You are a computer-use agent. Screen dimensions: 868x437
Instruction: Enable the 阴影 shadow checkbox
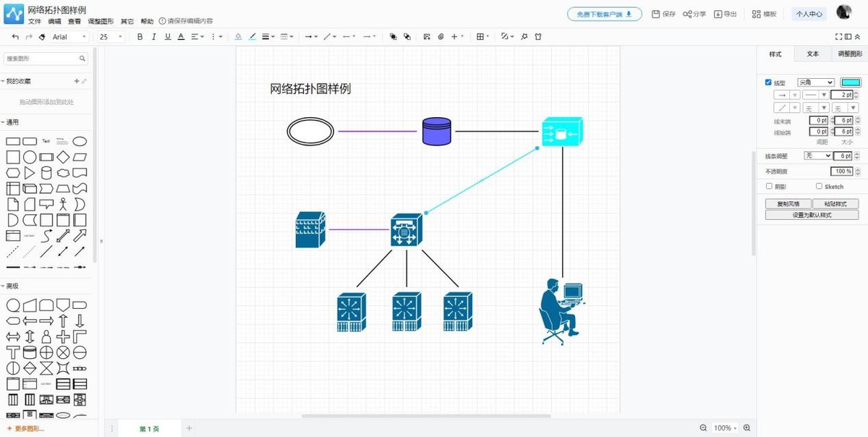tap(770, 186)
